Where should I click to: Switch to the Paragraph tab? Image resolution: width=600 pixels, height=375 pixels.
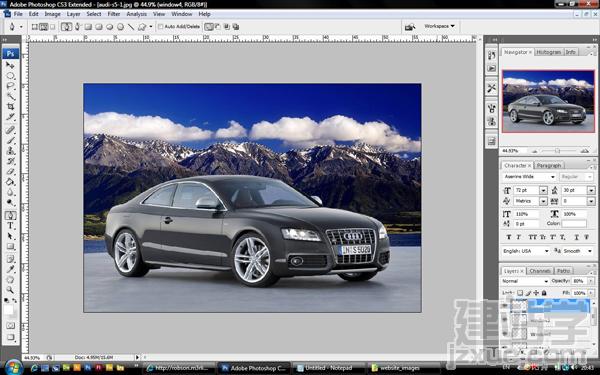[x=549, y=165]
